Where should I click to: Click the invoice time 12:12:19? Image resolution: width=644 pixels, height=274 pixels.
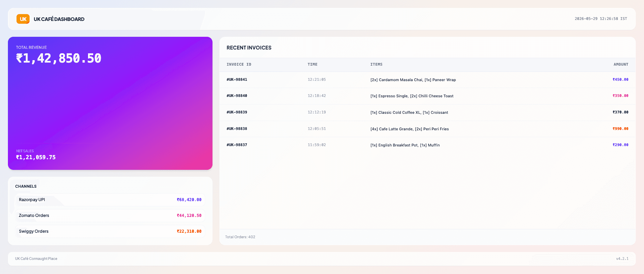(317, 112)
